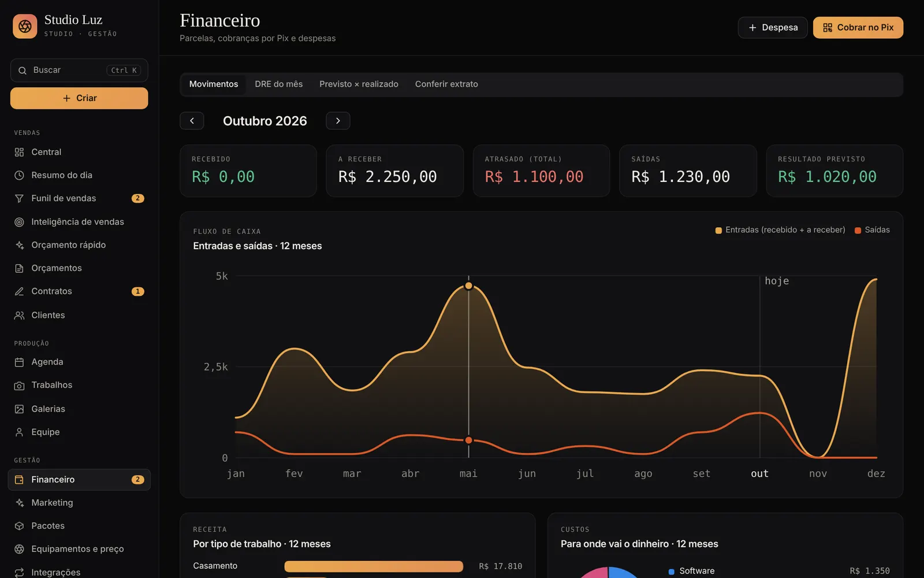924x578 pixels.
Task: Click the 'Entradas e saídas · 12 meses' title
Action: [258, 246]
